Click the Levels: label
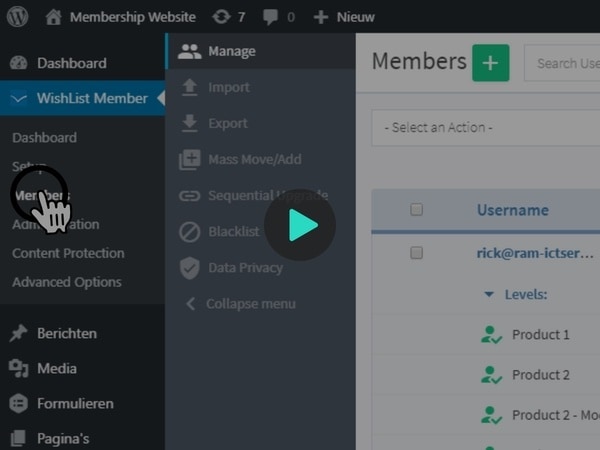Screen dimensions: 600x450 click(x=526, y=295)
